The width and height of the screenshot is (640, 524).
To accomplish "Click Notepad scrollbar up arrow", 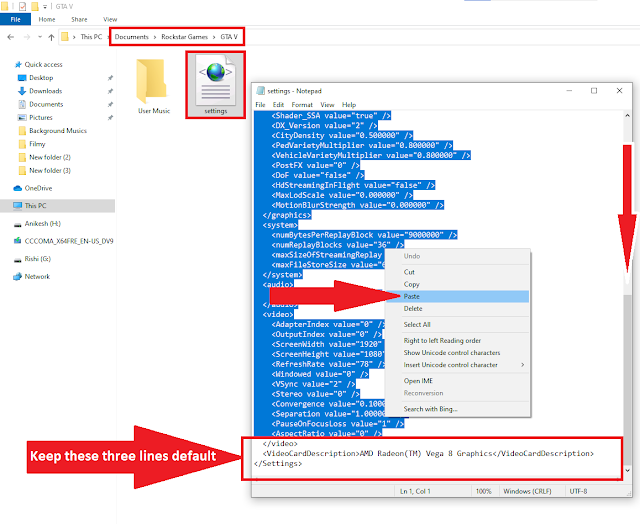I will 627,116.
